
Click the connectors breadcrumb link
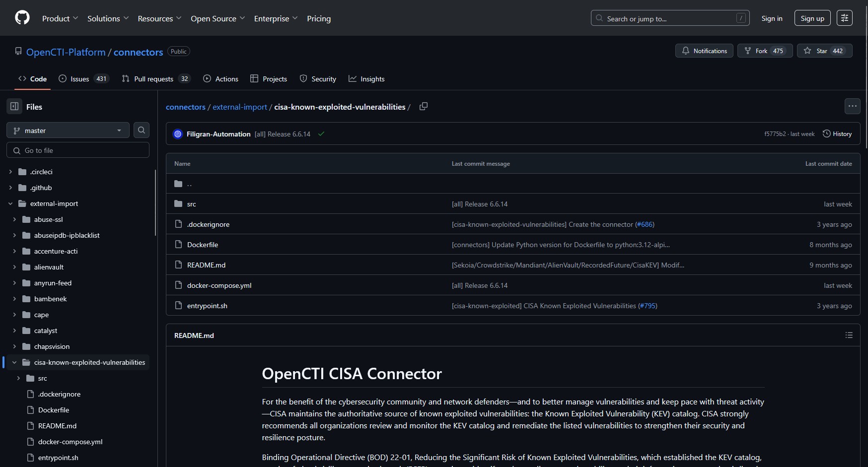(x=186, y=107)
